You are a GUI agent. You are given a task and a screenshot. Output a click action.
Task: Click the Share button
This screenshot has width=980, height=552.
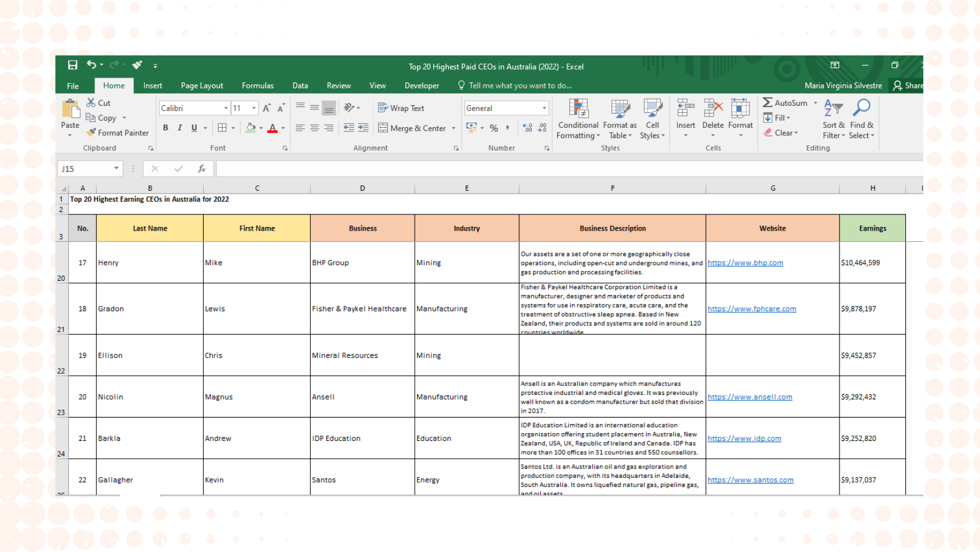pyautogui.click(x=907, y=85)
